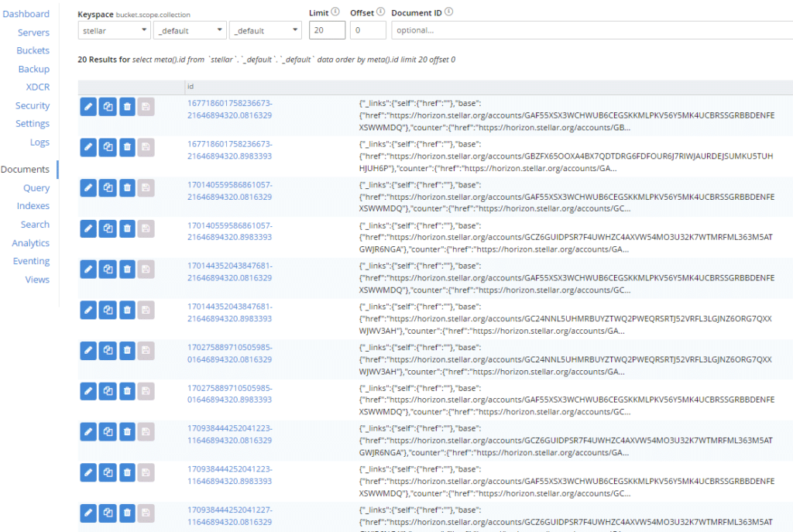Click the Limit input showing 20
This screenshot has width=793, height=532.
[327, 29]
